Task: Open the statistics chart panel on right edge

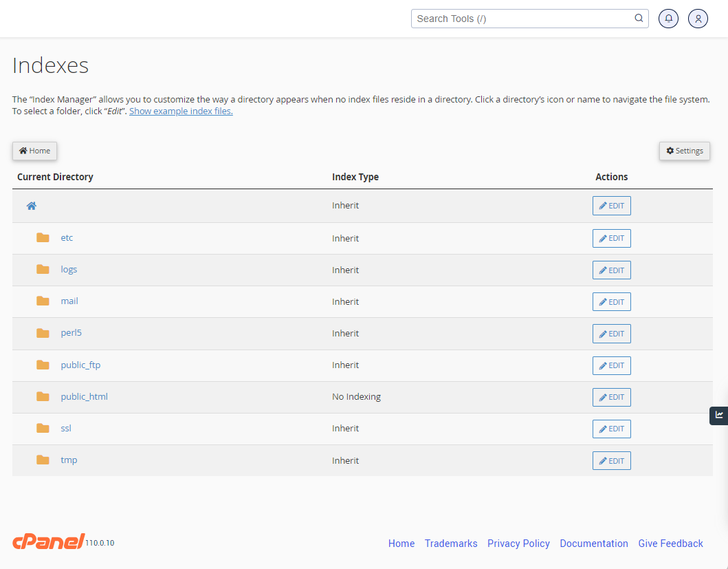Action: tap(718, 416)
